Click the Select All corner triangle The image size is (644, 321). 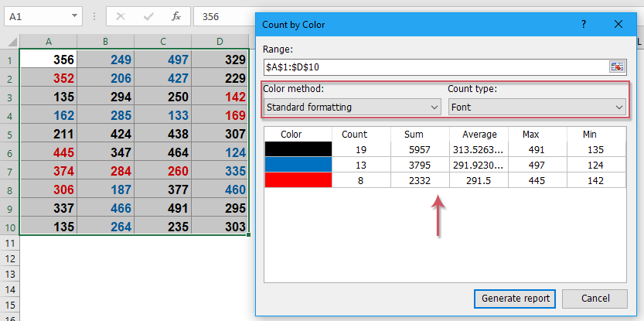(12, 42)
